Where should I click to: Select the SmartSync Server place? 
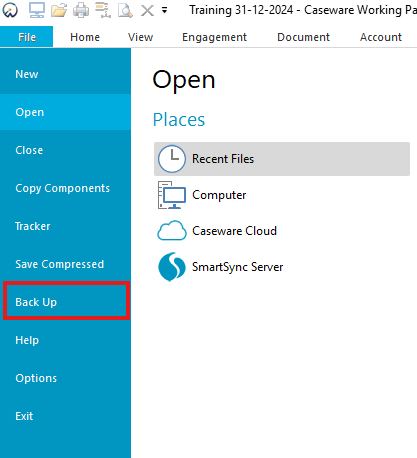pos(282,267)
